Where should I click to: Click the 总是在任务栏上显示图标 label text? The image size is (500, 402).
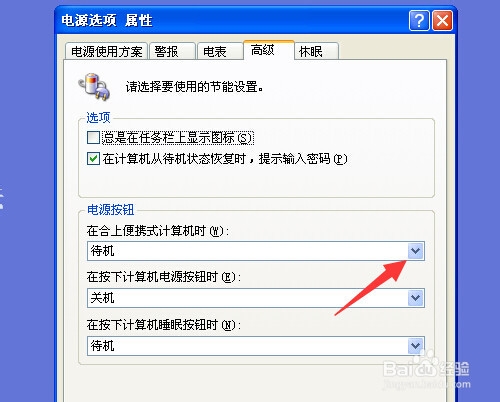click(177, 137)
